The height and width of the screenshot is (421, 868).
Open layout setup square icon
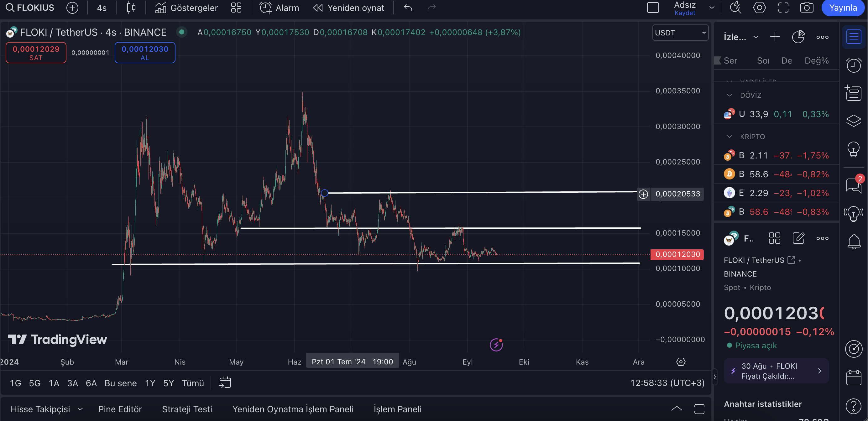pyautogui.click(x=653, y=8)
